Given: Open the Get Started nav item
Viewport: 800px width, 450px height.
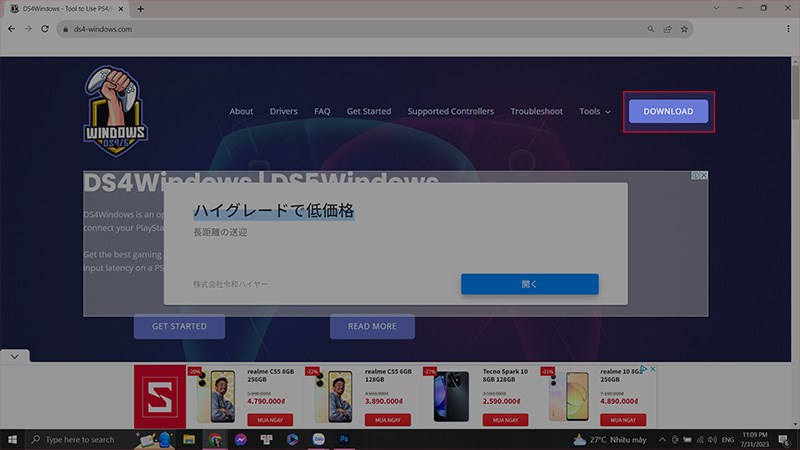Looking at the screenshot, I should point(369,111).
